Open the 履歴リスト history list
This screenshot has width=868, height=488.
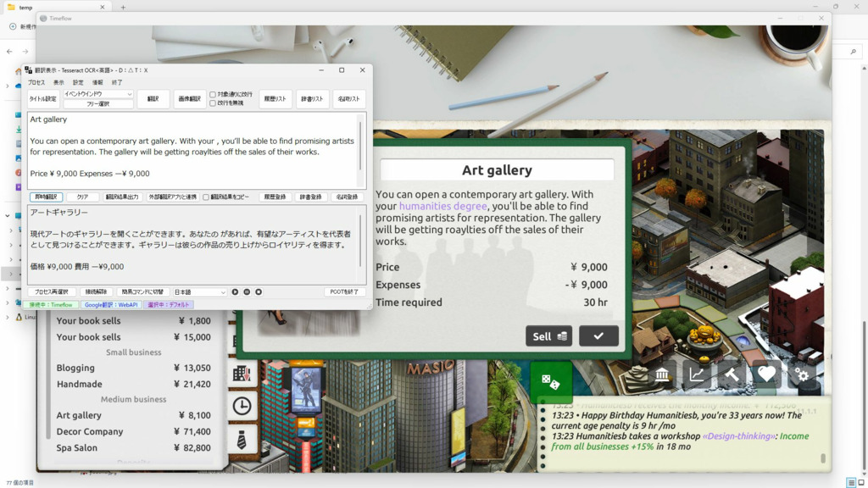275,99
